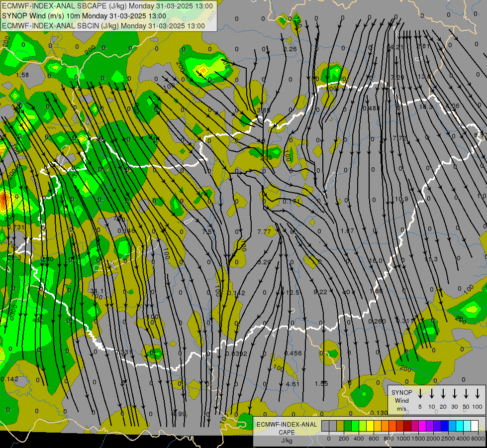Screen dimensions: 487x448
Task: Click the 0.456 station value
Action: coord(293,353)
